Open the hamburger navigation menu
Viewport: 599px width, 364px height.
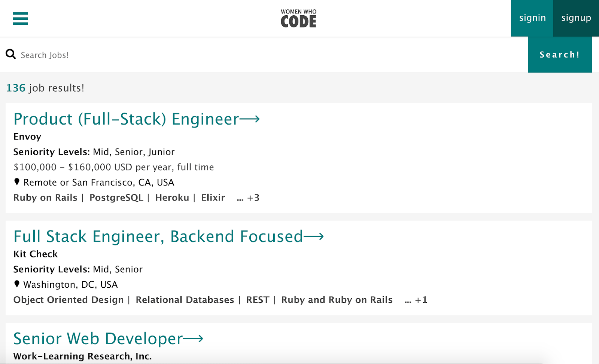pyautogui.click(x=20, y=18)
